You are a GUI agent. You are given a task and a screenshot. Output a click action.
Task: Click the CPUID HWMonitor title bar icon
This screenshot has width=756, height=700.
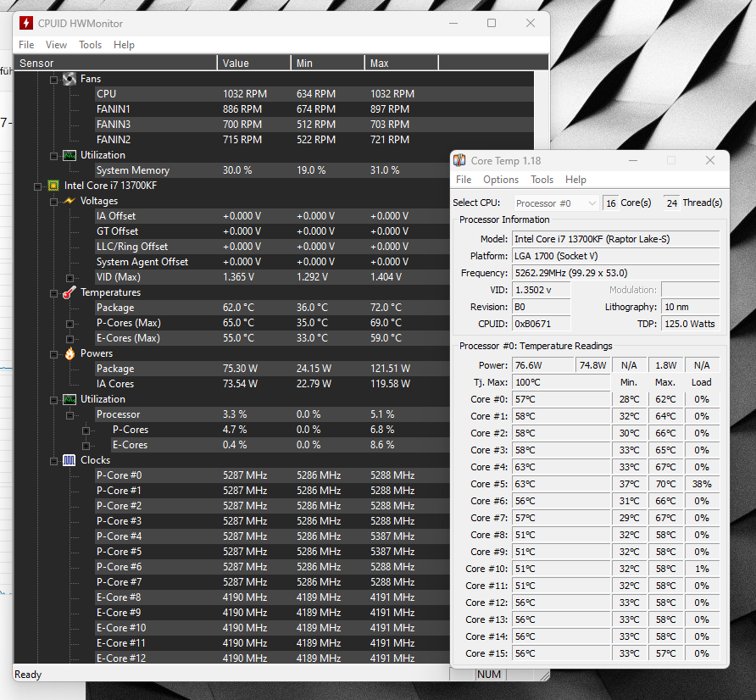pyautogui.click(x=26, y=23)
